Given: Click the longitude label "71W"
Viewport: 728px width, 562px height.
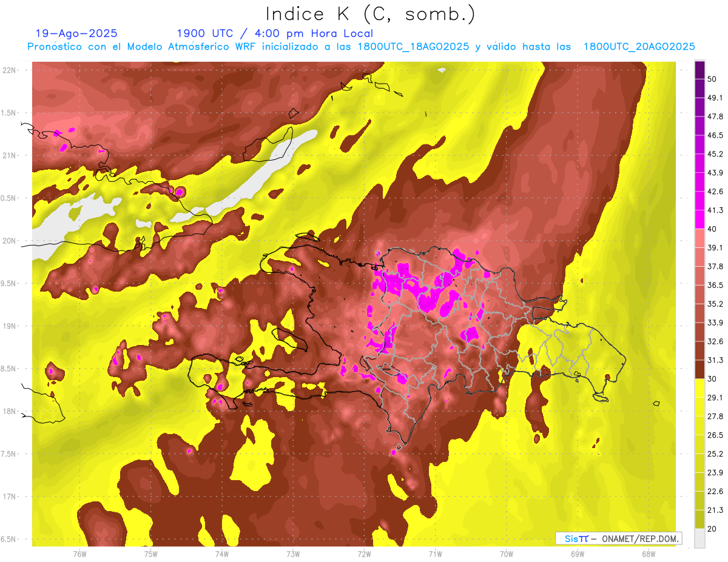Looking at the screenshot, I should 435,554.
